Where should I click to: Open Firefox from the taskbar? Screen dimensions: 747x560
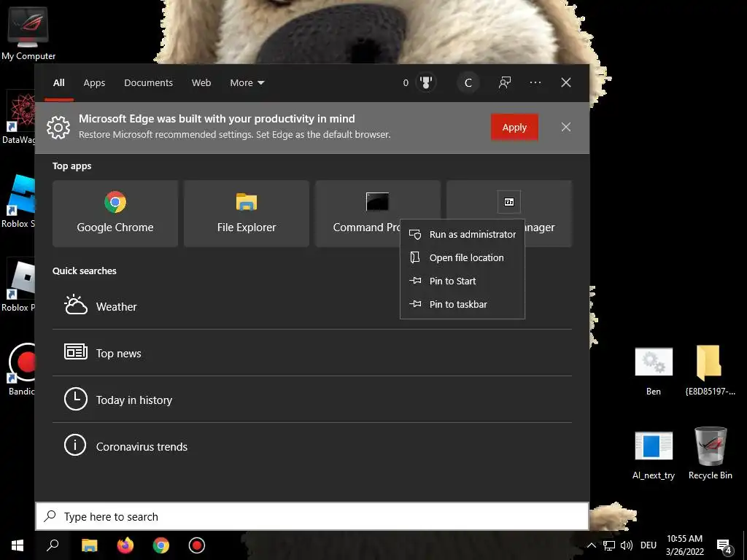[x=125, y=545]
